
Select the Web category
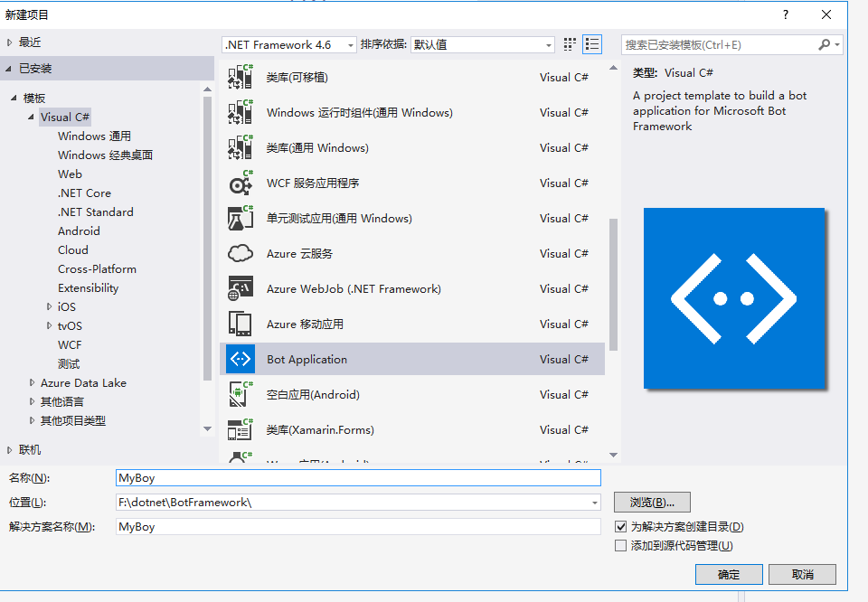click(70, 174)
